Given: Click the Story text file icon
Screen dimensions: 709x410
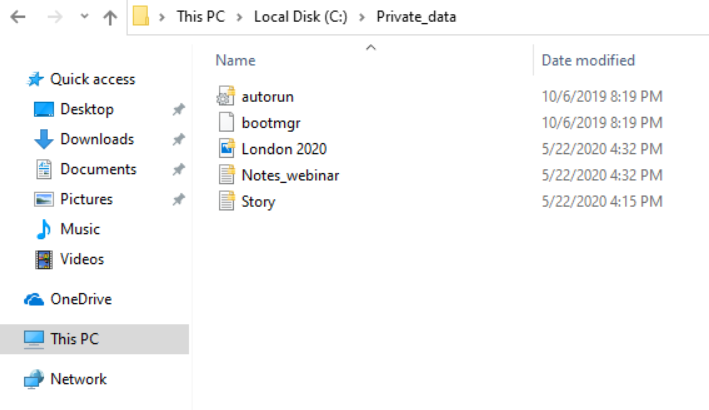Looking at the screenshot, I should coord(225,201).
